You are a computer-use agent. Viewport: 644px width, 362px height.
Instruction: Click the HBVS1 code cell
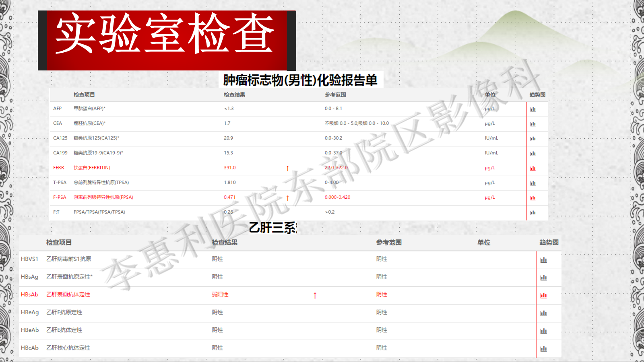click(x=29, y=259)
